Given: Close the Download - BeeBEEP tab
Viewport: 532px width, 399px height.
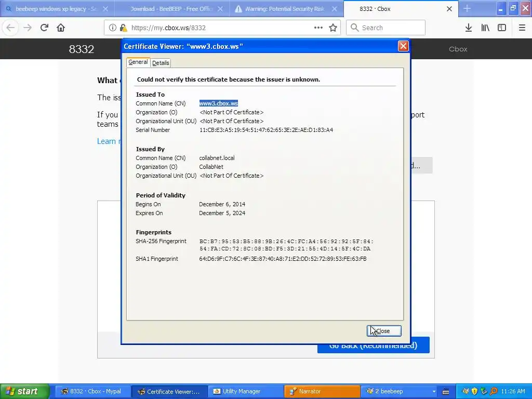Looking at the screenshot, I should click(220, 9).
